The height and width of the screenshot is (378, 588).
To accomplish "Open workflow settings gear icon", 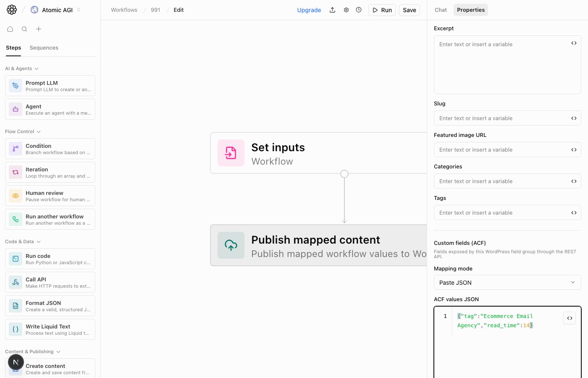I will point(346,10).
